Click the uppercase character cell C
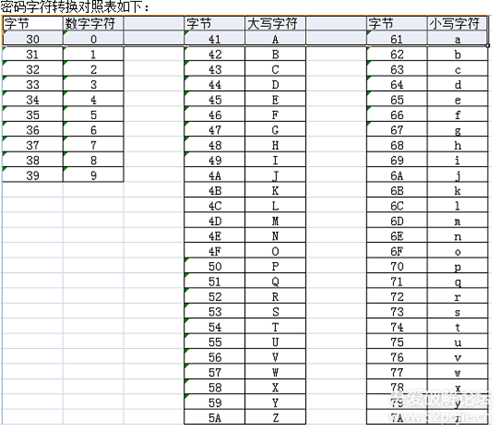This screenshot has width=500, height=432. [x=275, y=69]
